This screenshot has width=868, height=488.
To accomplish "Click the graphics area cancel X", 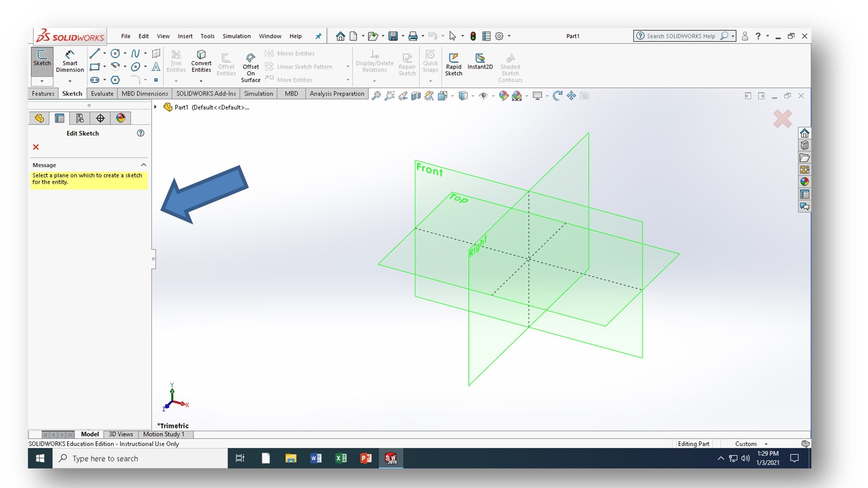I will point(783,119).
